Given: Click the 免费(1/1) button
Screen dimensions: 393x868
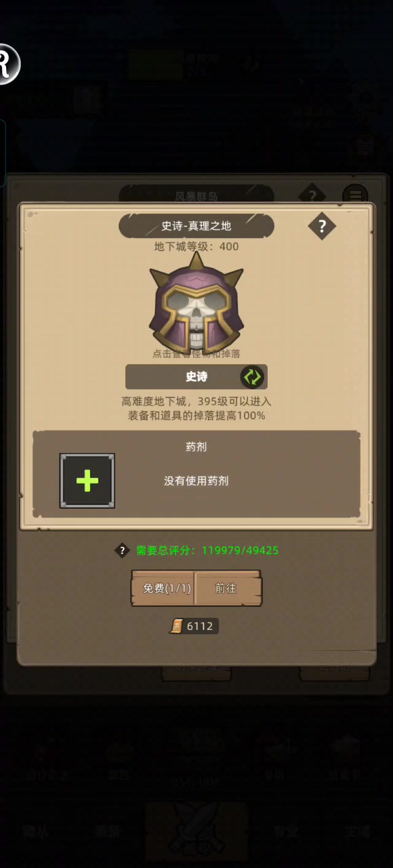Looking at the screenshot, I should point(163,588).
